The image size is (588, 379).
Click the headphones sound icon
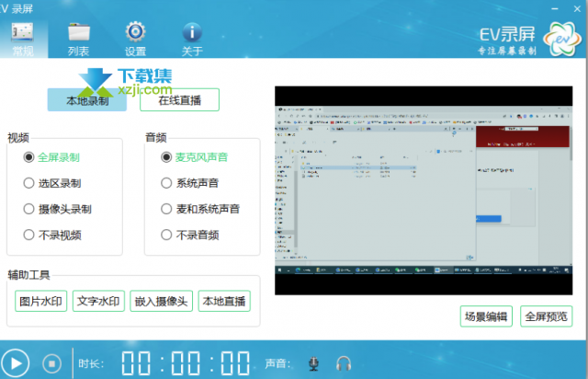pyautogui.click(x=344, y=363)
